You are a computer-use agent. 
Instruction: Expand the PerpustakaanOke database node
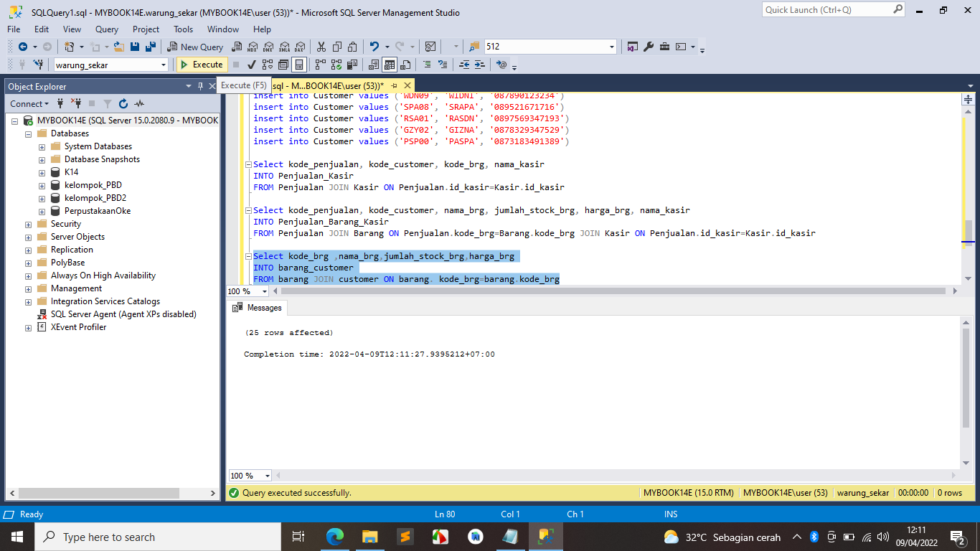(42, 211)
